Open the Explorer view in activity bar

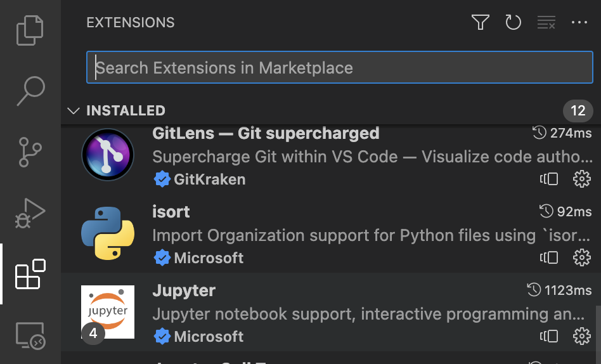(30, 30)
